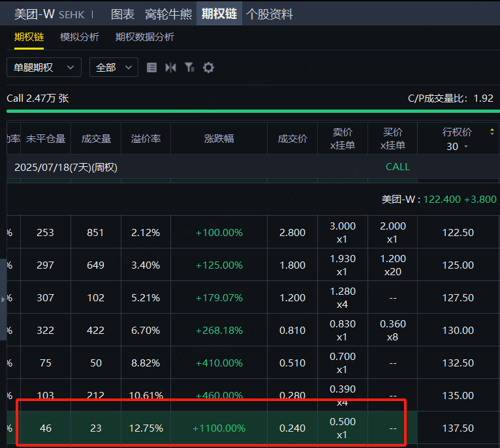Expand the left side panel arrow handle

3,299
